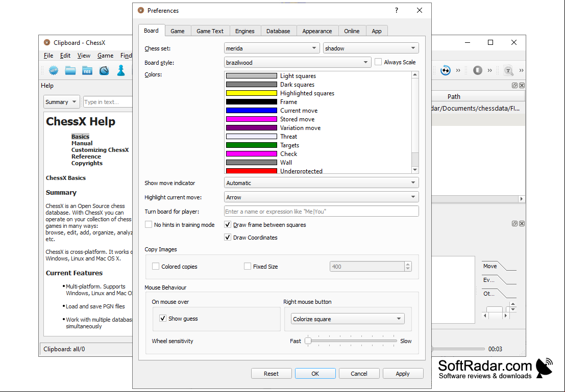Uncheck Draw frame between squares
Viewport: 565px width, 392px height.
coord(228,225)
